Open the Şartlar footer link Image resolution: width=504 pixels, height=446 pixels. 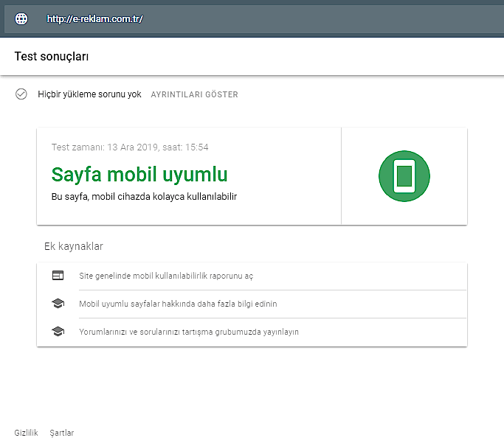click(61, 433)
